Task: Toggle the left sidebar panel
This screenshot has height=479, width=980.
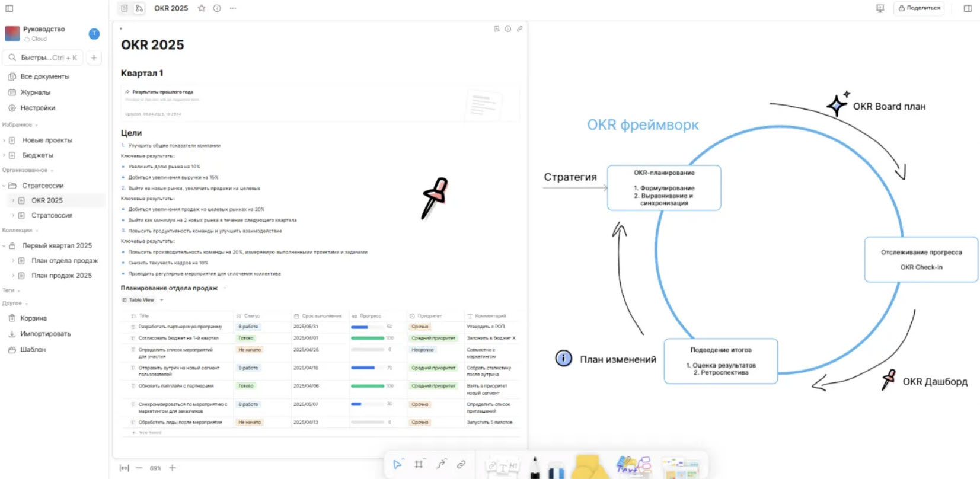Action: coord(9,8)
